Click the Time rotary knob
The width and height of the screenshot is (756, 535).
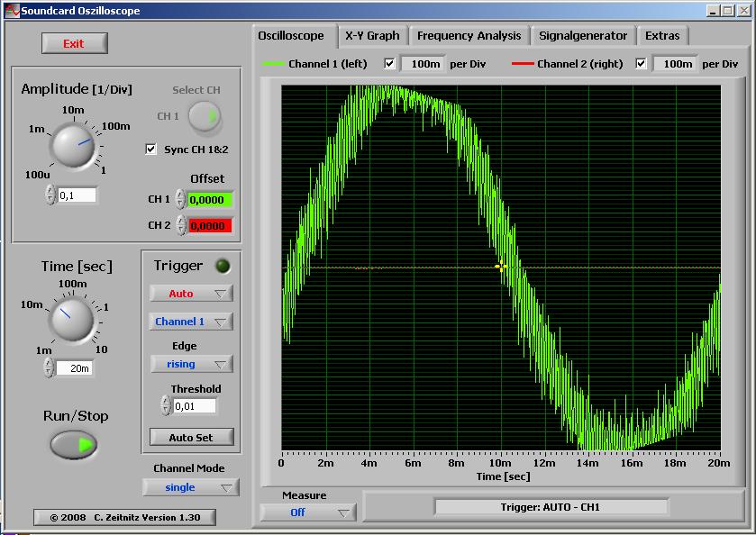pyautogui.click(x=71, y=319)
